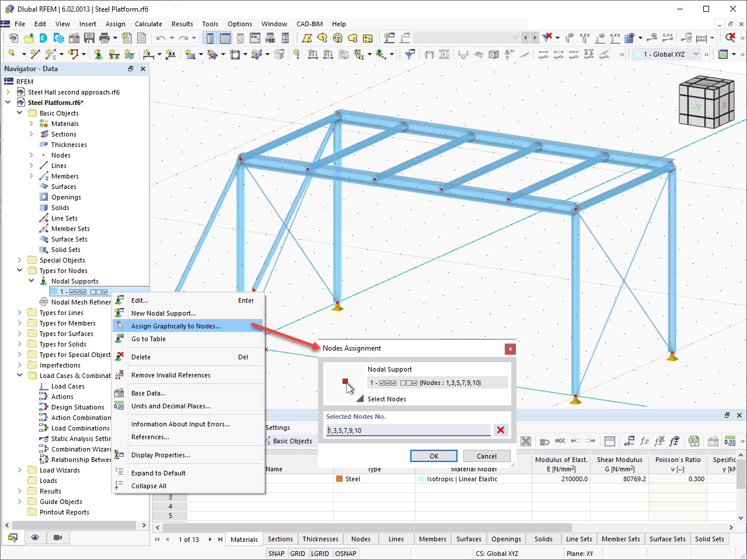Click the find magnifier with red X icon

coord(730,38)
